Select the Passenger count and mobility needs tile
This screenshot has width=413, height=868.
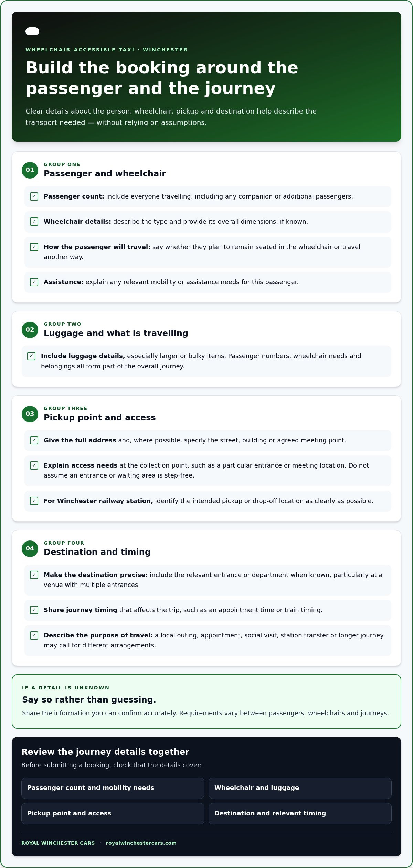113,788
